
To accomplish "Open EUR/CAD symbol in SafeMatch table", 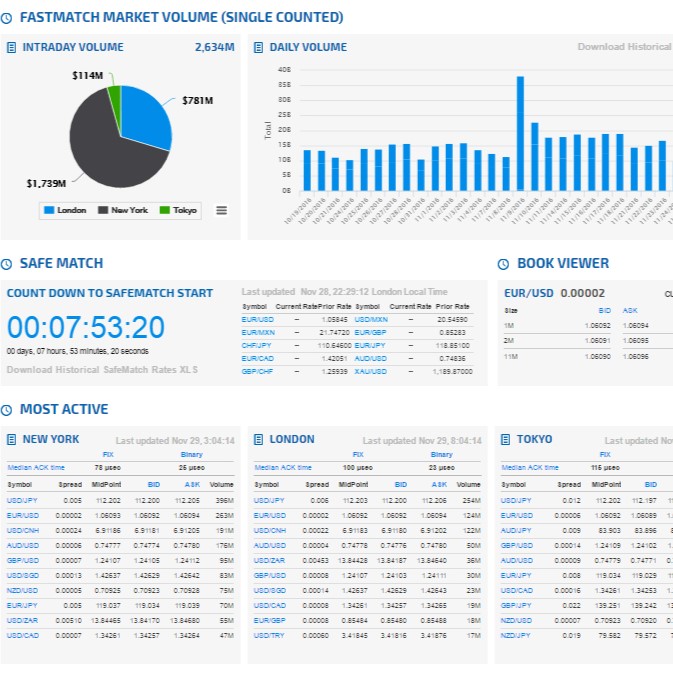I will 258,358.
